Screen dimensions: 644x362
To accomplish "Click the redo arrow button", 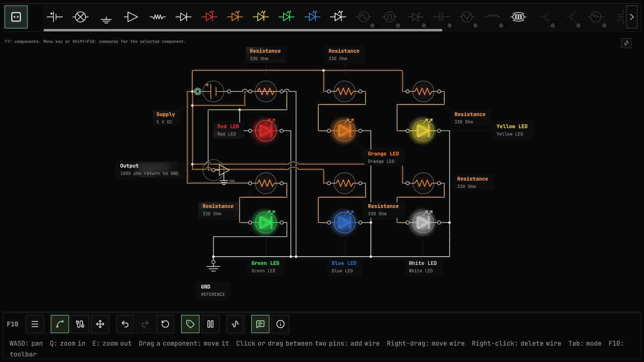I will tap(145, 324).
